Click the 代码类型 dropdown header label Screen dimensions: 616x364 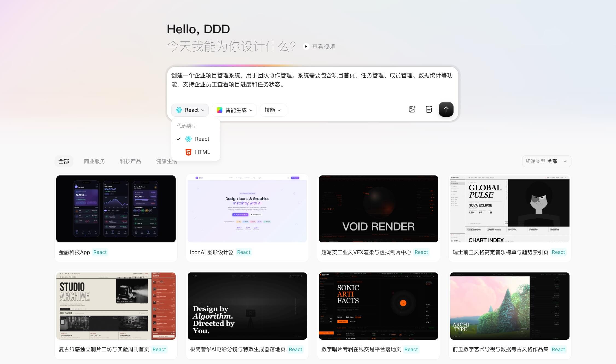[x=187, y=126]
